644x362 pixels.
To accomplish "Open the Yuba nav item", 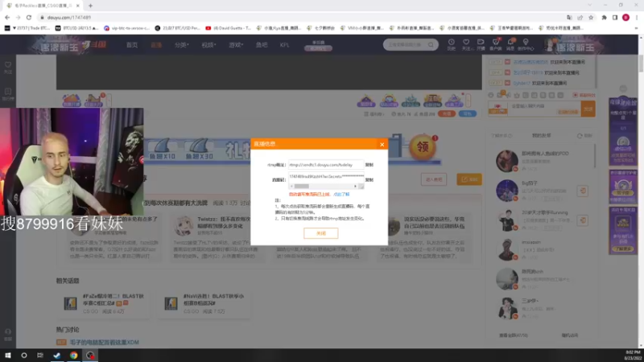I will (262, 45).
